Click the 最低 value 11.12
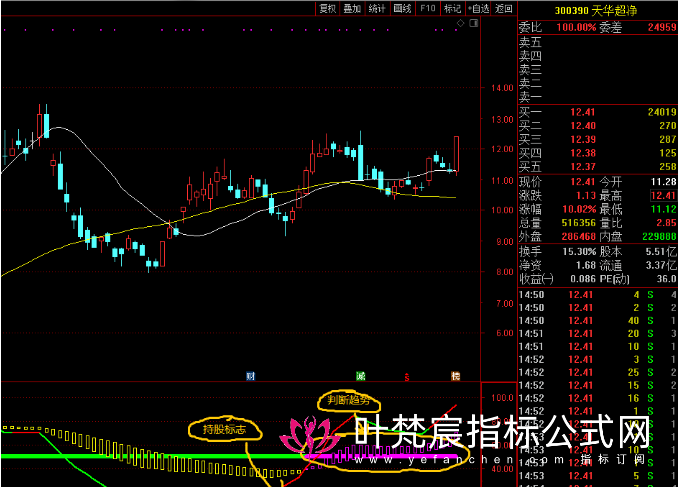679x487 pixels. (663, 210)
